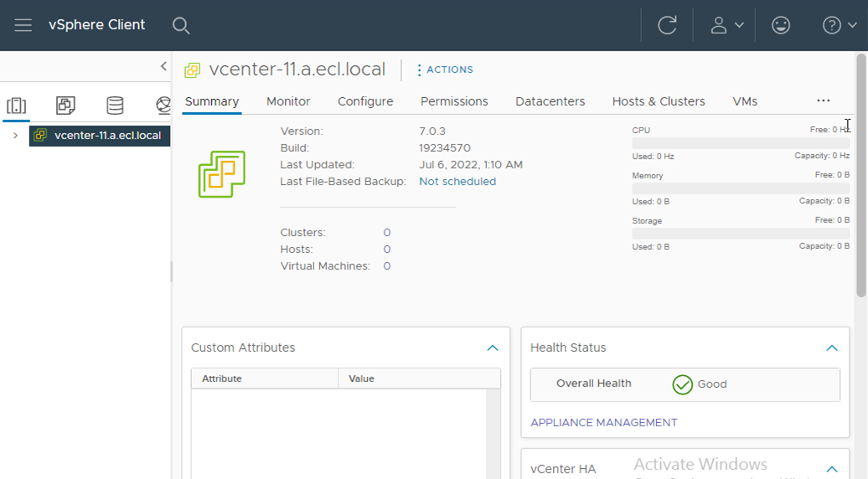
Task: Collapse the Health Status card
Action: [x=831, y=348]
